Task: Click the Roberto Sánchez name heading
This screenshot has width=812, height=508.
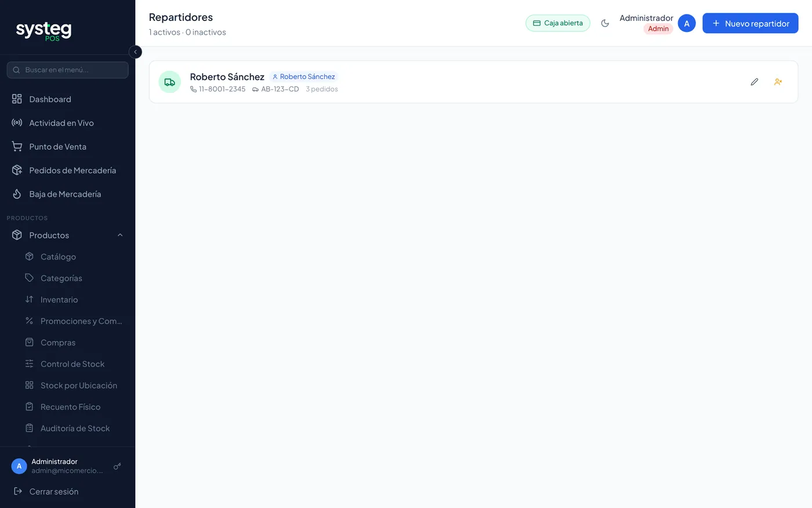Action: point(227,77)
